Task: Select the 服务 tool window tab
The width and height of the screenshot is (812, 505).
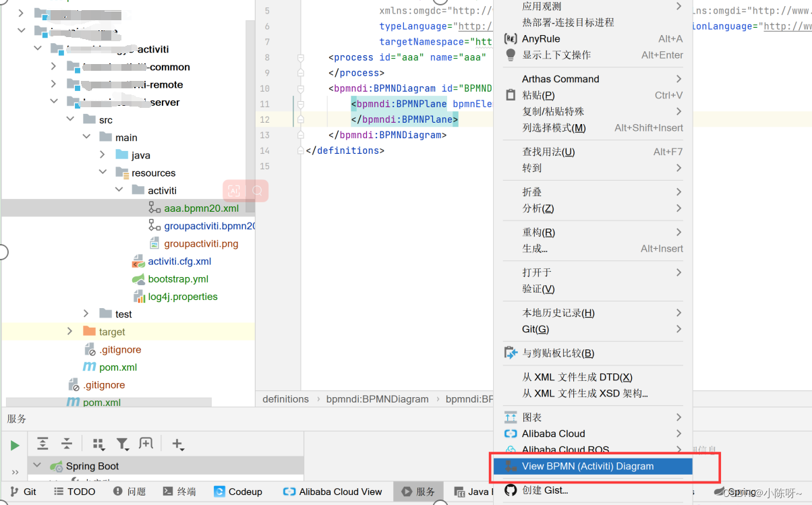Action: point(418,492)
